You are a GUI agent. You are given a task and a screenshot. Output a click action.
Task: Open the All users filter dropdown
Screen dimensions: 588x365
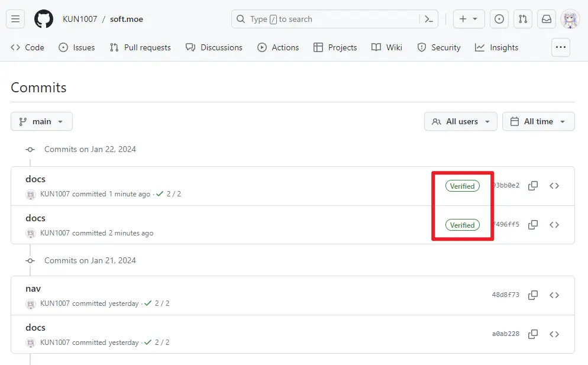460,121
